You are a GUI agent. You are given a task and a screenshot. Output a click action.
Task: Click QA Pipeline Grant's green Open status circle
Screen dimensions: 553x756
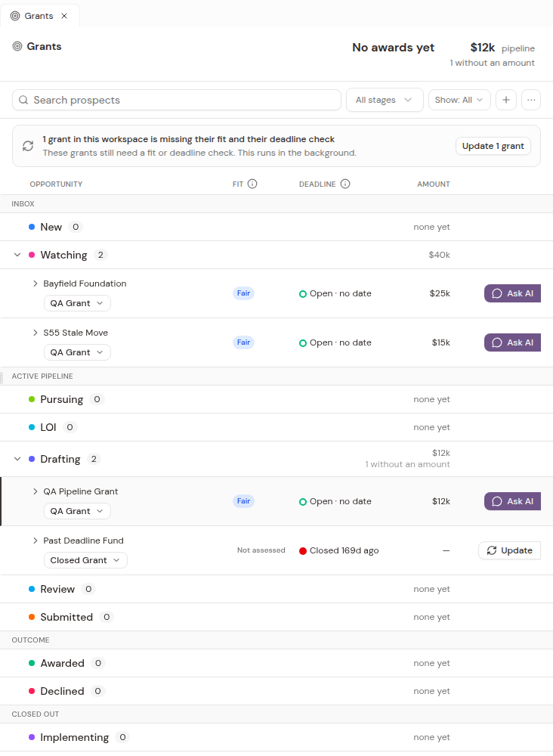coord(303,502)
